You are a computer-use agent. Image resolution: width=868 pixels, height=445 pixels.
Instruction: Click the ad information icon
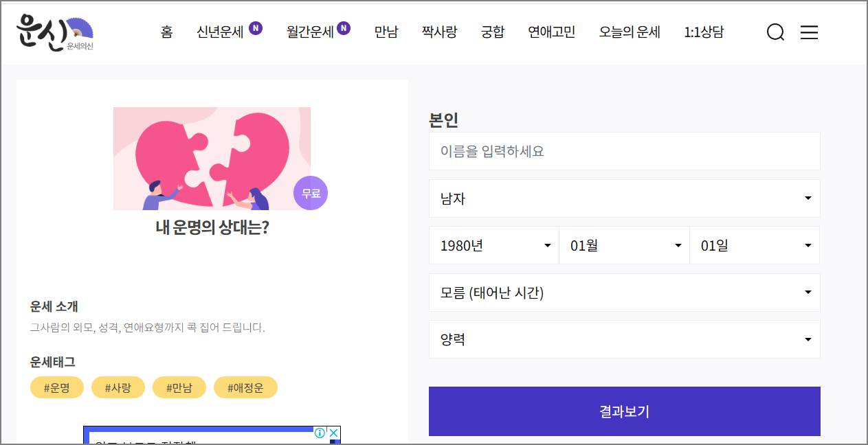coord(319,433)
